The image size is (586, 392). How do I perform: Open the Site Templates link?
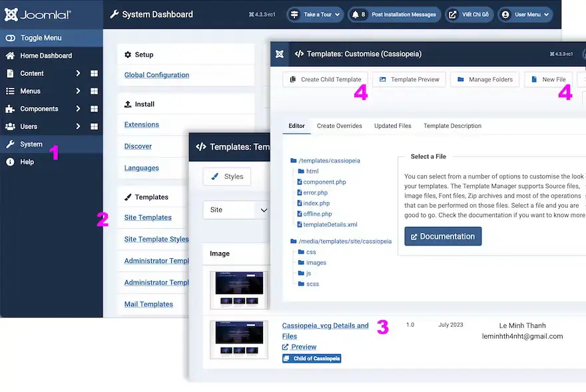(148, 218)
